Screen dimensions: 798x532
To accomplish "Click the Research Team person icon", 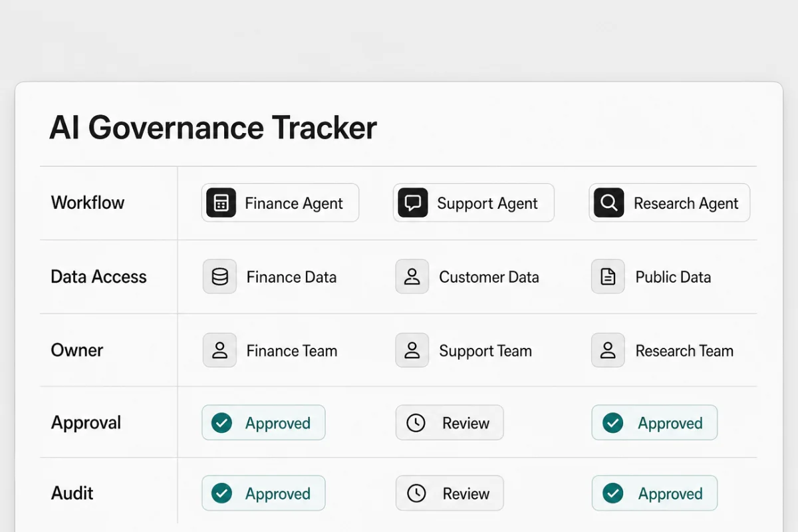I will pyautogui.click(x=608, y=350).
